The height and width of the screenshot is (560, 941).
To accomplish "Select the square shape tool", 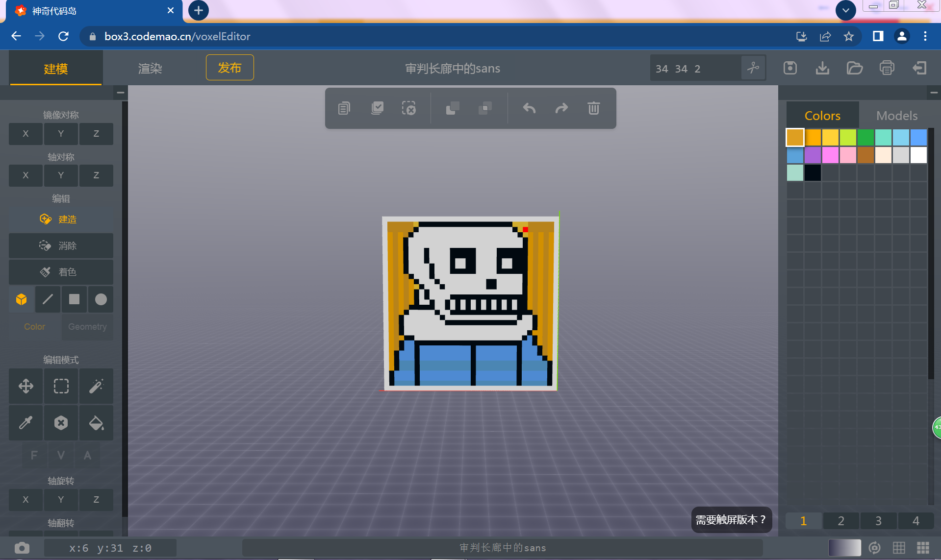I will (x=74, y=299).
